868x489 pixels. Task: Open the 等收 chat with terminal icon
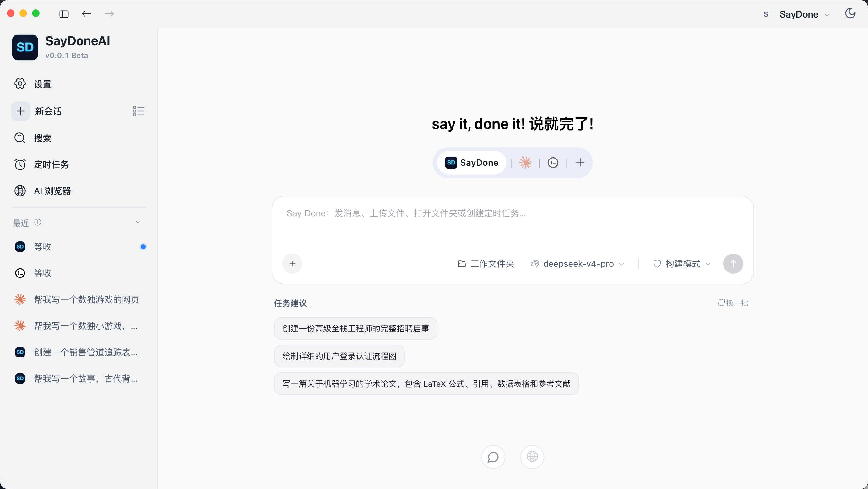78,273
